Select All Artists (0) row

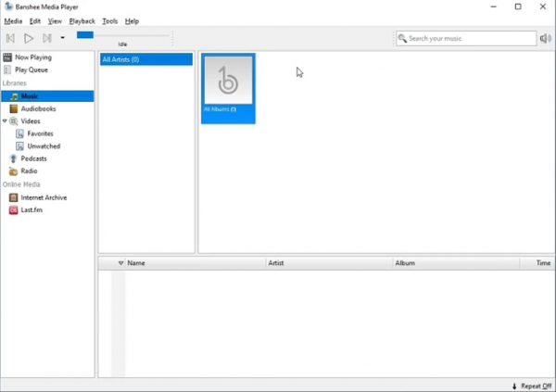coord(146,59)
